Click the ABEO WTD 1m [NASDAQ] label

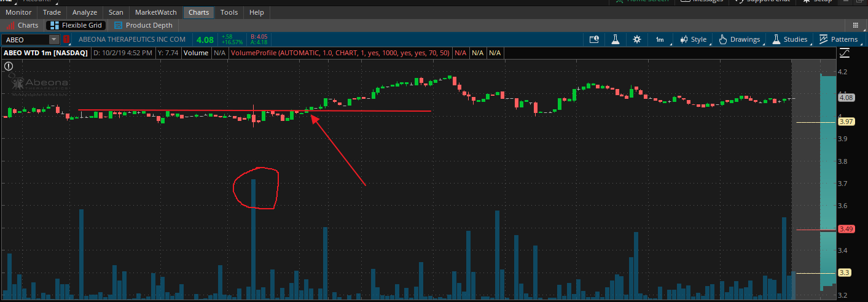[45, 53]
